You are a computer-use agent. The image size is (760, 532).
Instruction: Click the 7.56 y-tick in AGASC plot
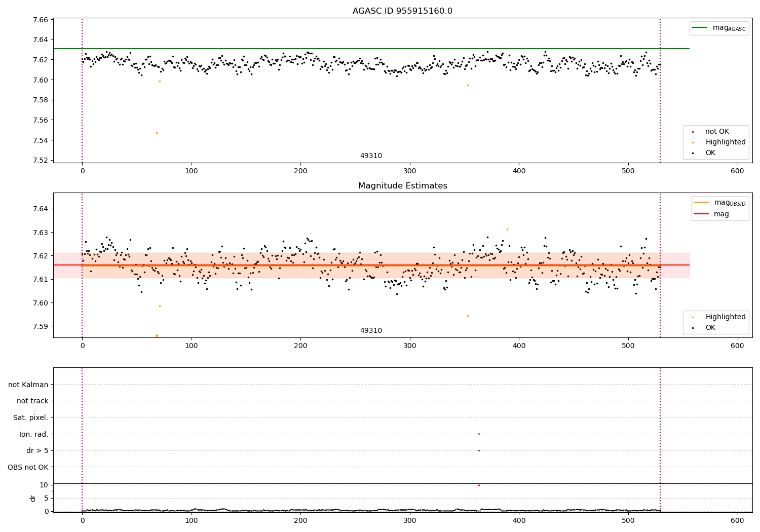(x=40, y=121)
